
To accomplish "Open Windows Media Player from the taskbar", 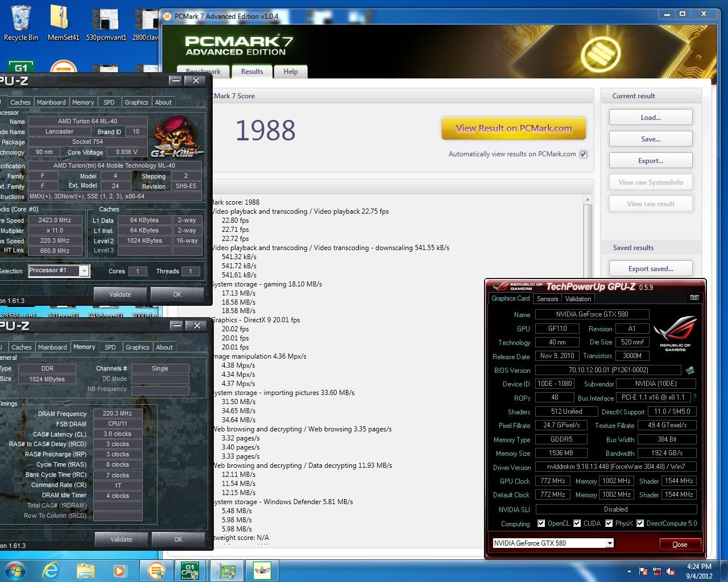I will (x=119, y=570).
